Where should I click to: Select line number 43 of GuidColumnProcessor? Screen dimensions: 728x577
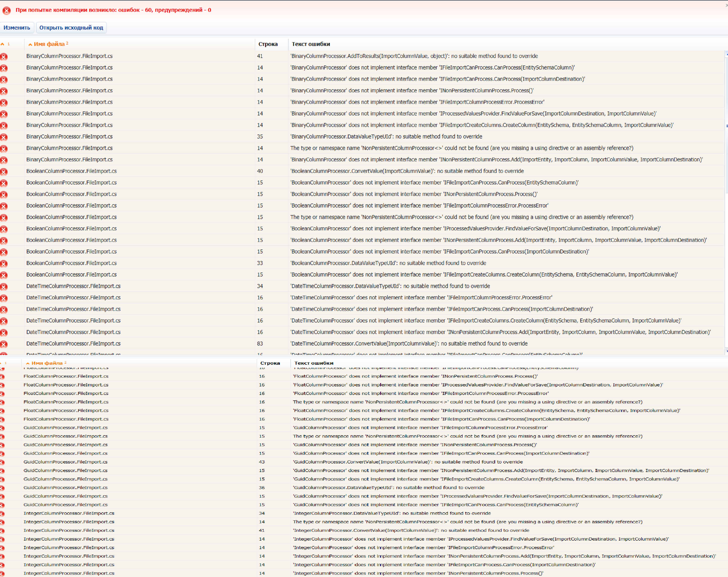[262, 462]
